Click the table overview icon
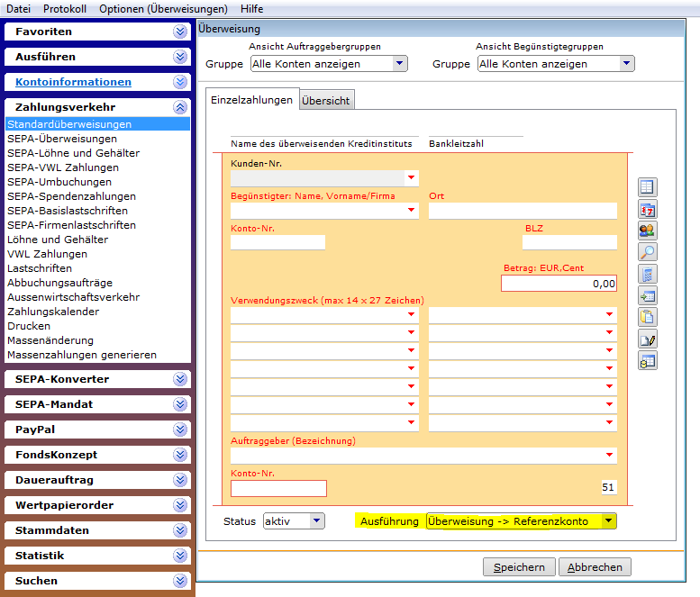This screenshot has width=700, height=597. (648, 187)
